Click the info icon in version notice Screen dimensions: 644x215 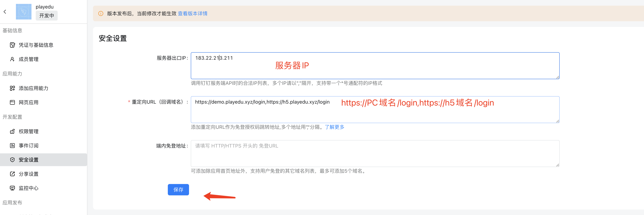101,13
